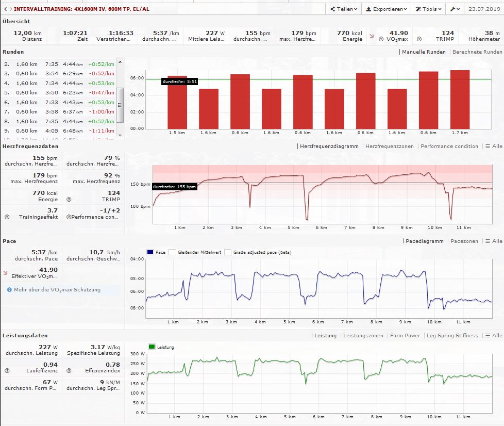Show Alle heart rate charts
The width and height of the screenshot is (504, 426).
click(494, 146)
